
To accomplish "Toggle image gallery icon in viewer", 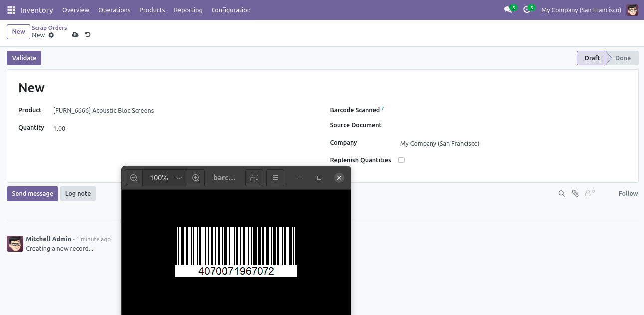I will click(254, 178).
